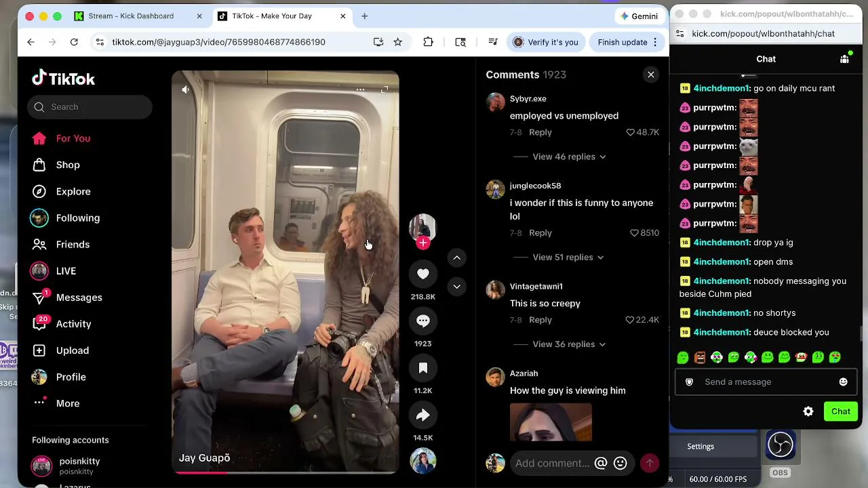Open poisnkitty following account
Image resolution: width=868 pixels, height=488 pixels.
click(x=79, y=466)
